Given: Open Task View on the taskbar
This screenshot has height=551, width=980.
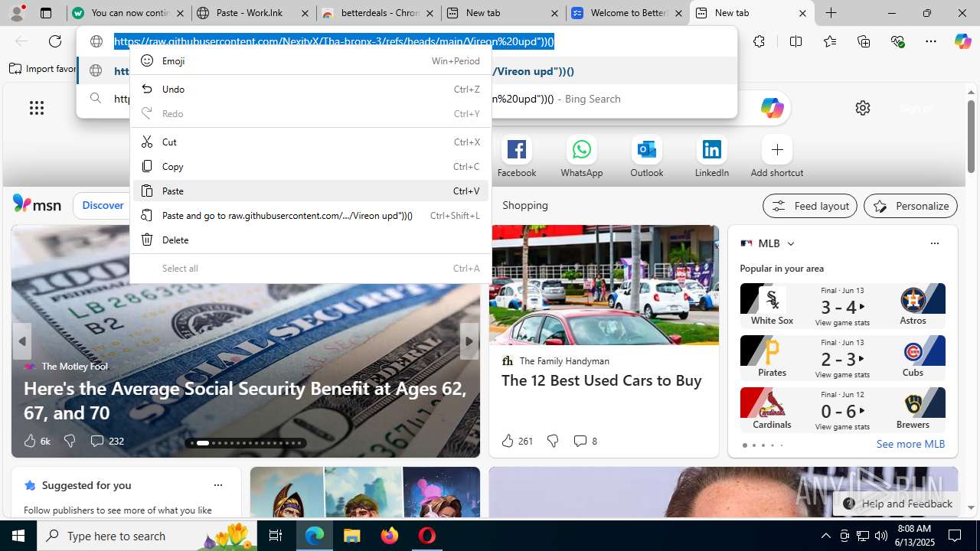Looking at the screenshot, I should coord(276,536).
